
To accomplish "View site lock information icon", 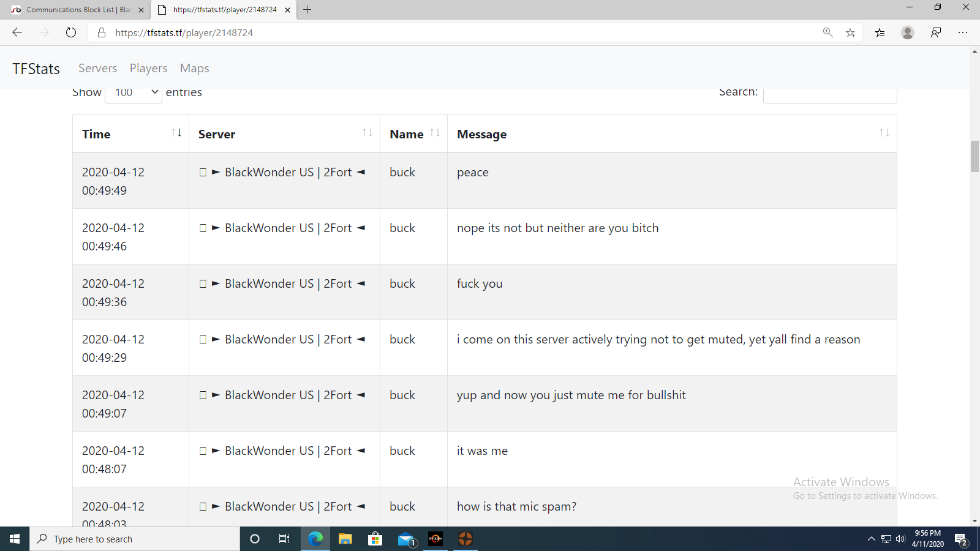I will (102, 32).
